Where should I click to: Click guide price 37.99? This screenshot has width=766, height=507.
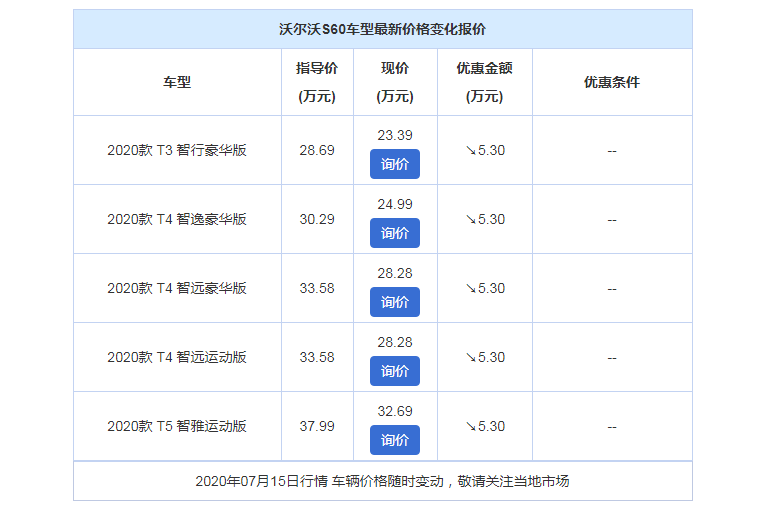(x=317, y=426)
